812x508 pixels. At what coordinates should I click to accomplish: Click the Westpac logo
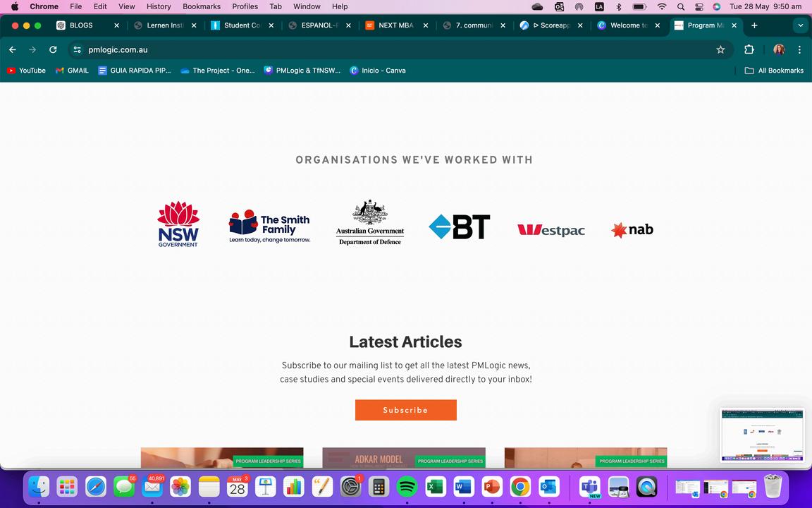[x=551, y=230]
